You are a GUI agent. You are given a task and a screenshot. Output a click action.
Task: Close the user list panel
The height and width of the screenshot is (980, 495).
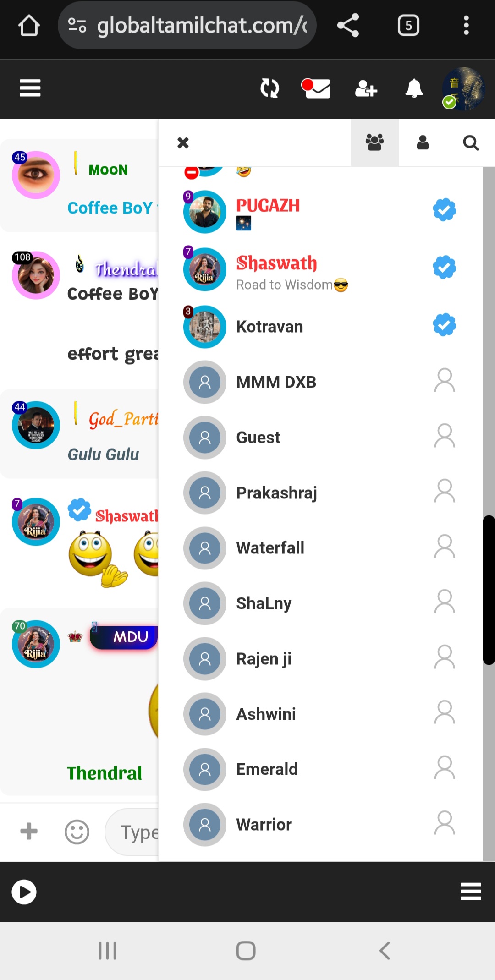183,143
